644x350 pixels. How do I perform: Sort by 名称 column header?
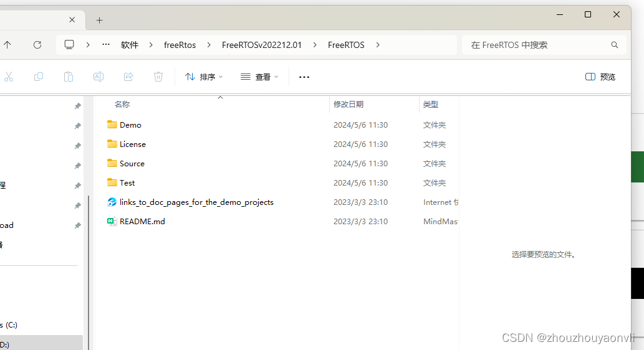click(x=122, y=104)
